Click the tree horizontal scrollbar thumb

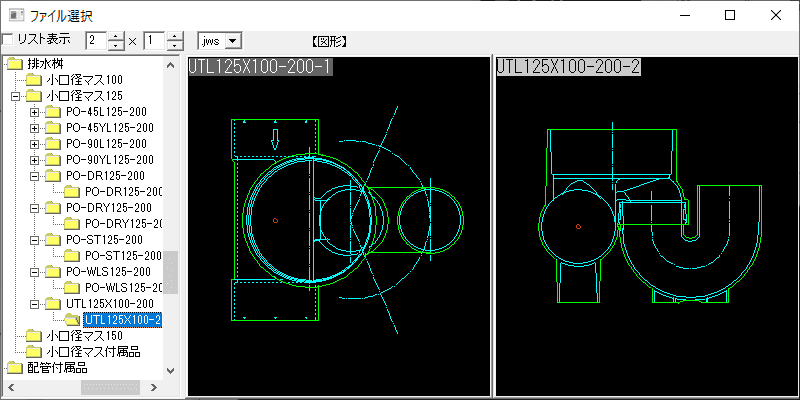(111, 387)
